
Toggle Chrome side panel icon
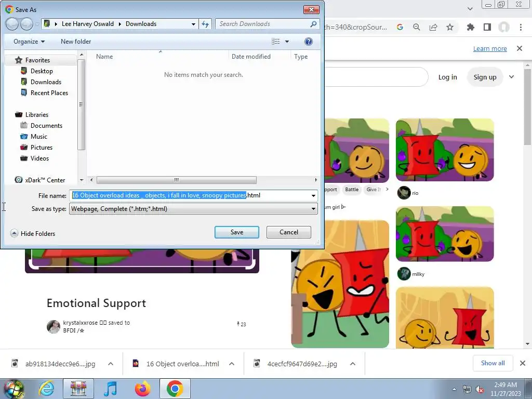487,27
